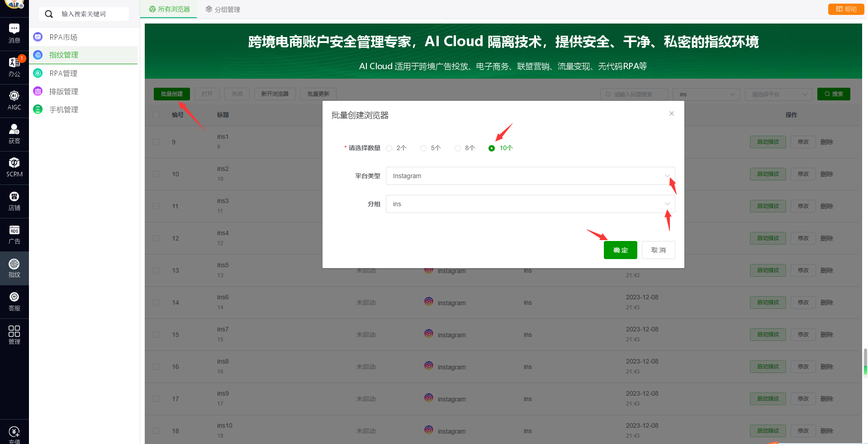Open 帮助 help button
This screenshot has width=868, height=444.
[846, 9]
